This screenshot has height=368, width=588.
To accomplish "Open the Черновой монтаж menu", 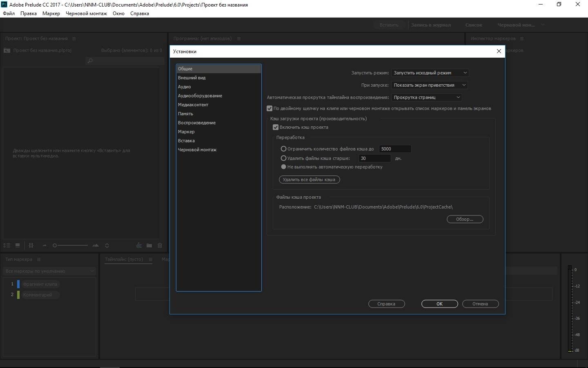I will [86, 13].
